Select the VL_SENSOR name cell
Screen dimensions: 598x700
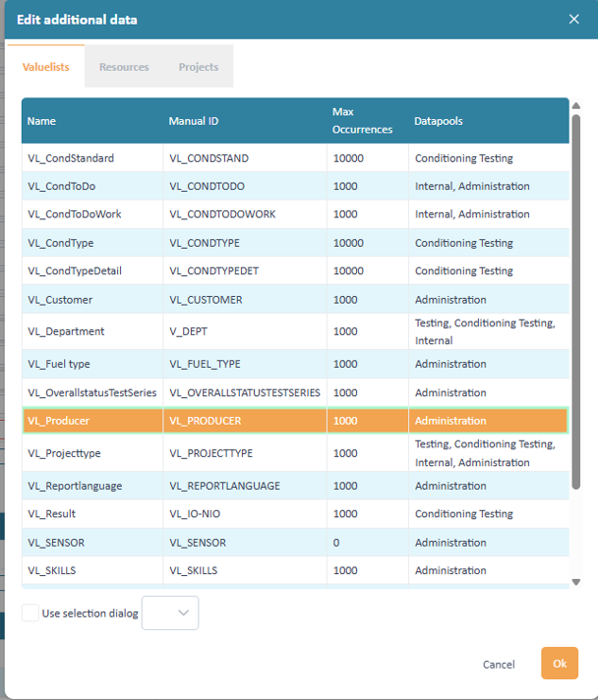tap(92, 543)
